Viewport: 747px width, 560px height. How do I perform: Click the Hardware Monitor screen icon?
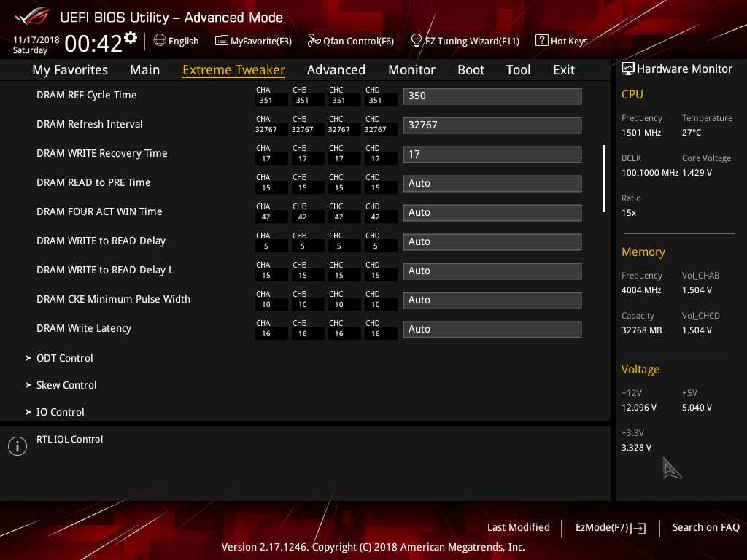[627, 69]
